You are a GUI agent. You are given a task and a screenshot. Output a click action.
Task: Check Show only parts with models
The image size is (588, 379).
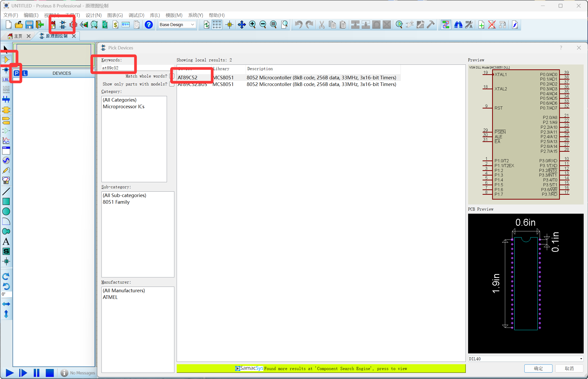[x=172, y=84]
